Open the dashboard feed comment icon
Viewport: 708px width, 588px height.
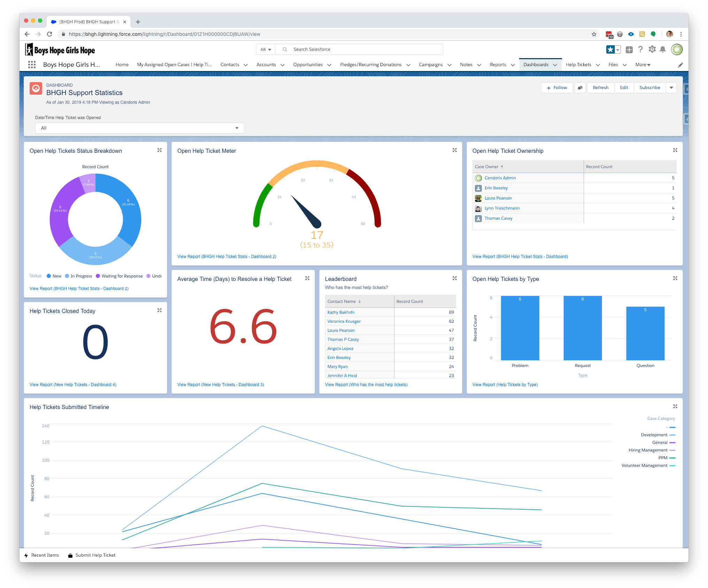tap(580, 88)
